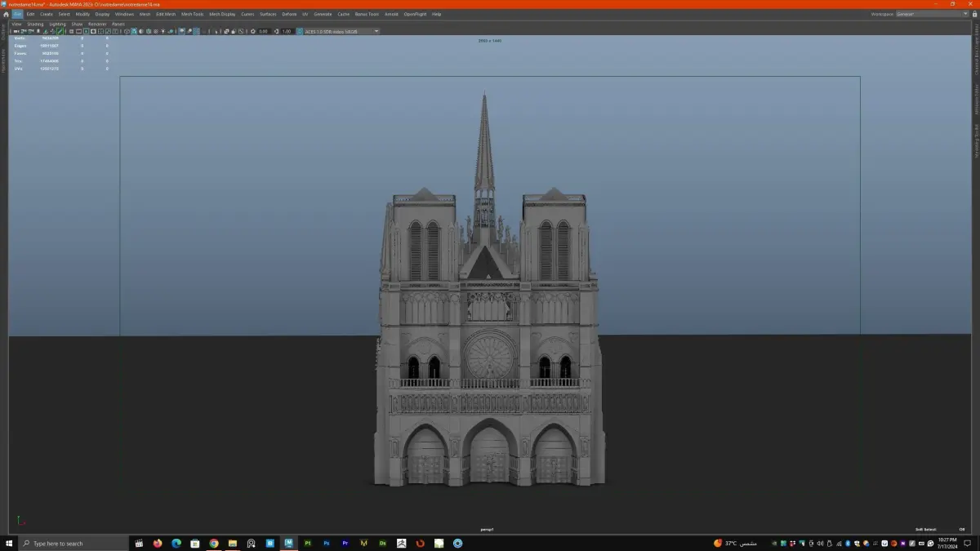Open File Explorer from the taskbar

[x=233, y=543]
